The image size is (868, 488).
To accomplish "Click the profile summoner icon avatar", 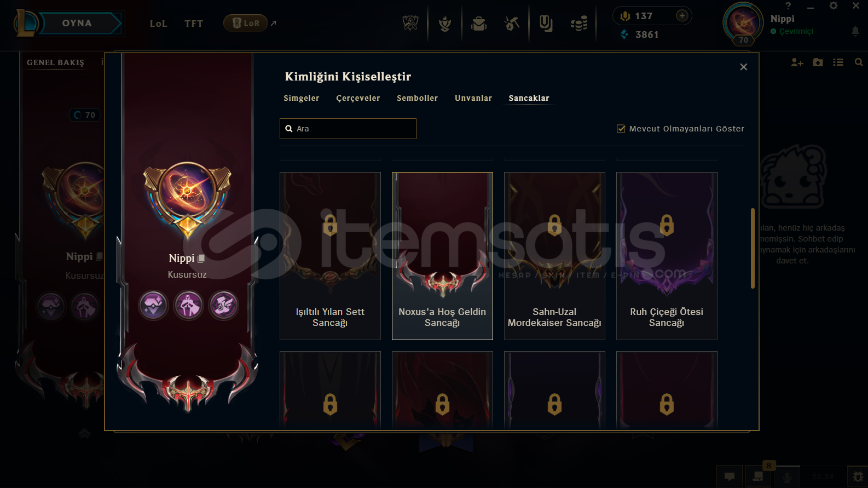I will [743, 23].
